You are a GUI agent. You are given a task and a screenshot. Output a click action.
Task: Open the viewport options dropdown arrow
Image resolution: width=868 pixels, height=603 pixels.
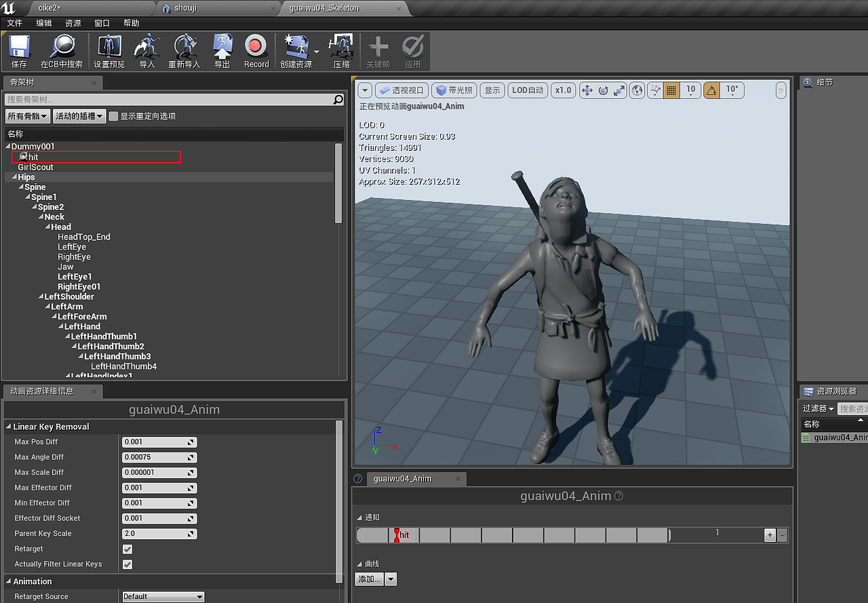pyautogui.click(x=365, y=90)
